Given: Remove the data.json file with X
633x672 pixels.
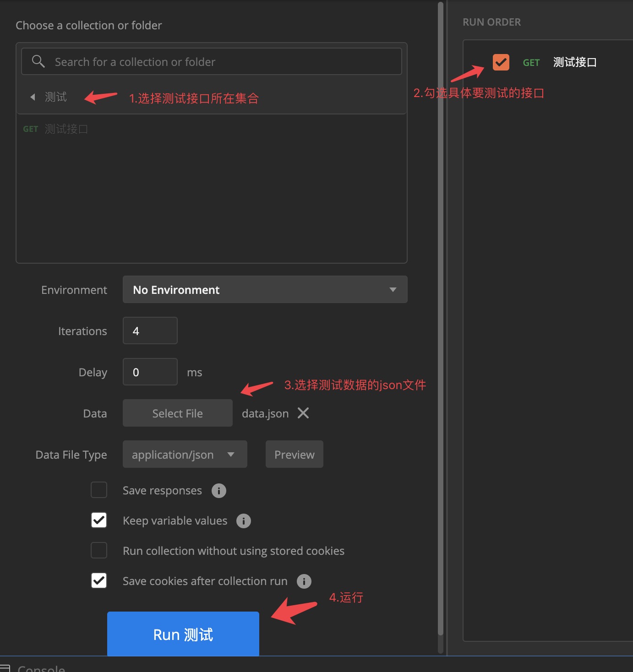Looking at the screenshot, I should point(303,413).
